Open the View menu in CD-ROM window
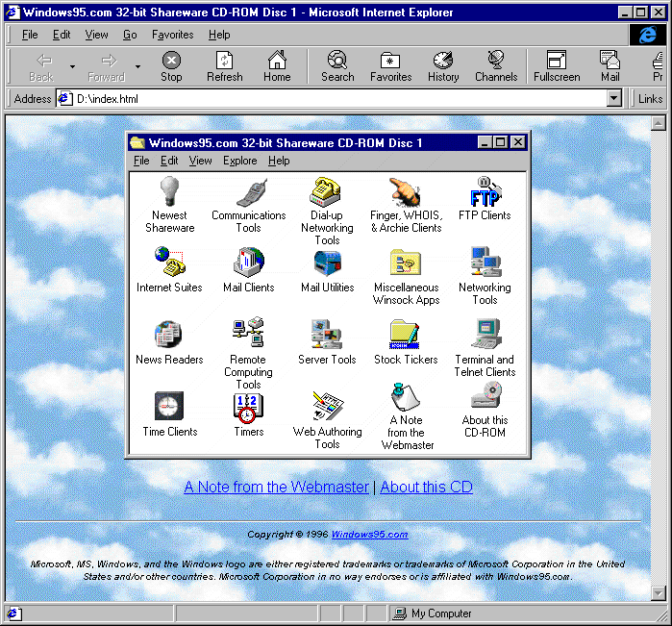The width and height of the screenshot is (672, 626). (201, 161)
